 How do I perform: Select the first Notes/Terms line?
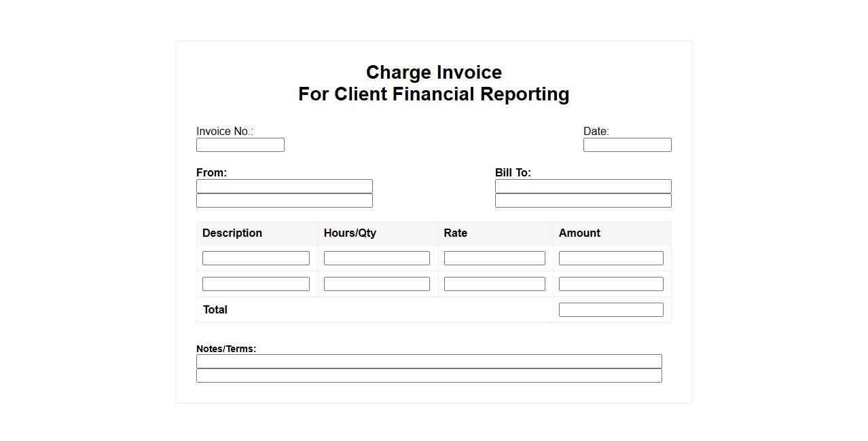[x=429, y=362]
